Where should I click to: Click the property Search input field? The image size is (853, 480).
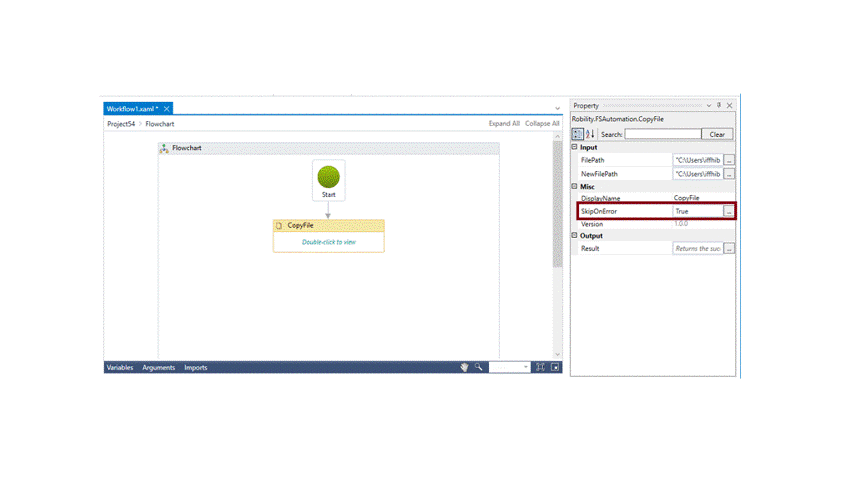pyautogui.click(x=662, y=134)
